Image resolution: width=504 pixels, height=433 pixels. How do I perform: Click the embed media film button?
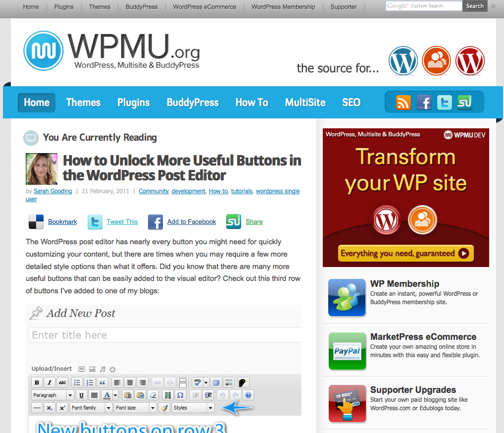coord(168,395)
